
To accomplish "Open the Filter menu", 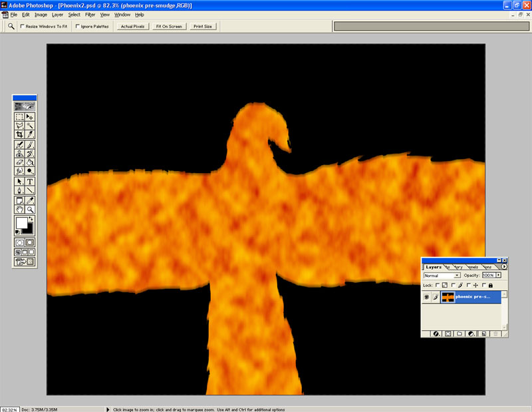I will tap(90, 14).
